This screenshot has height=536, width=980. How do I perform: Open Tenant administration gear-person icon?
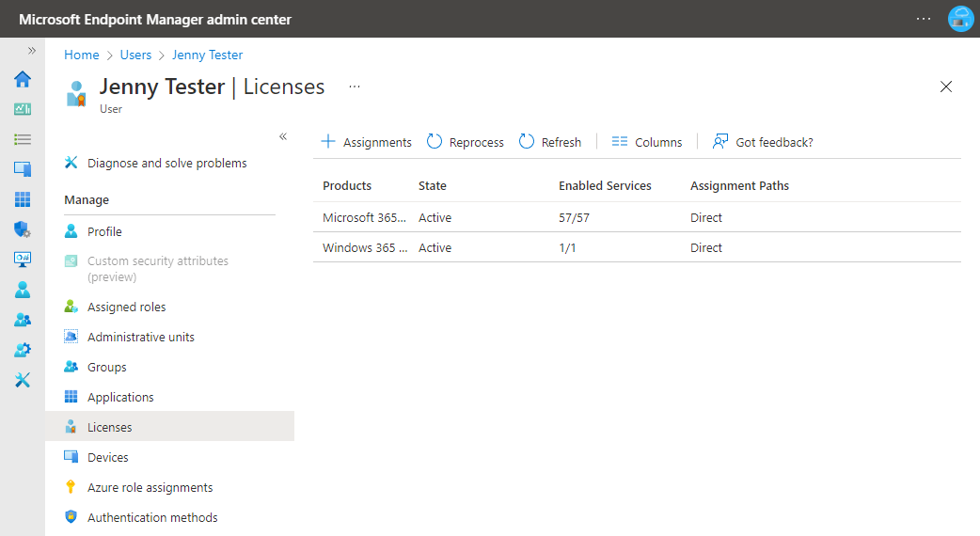(23, 350)
